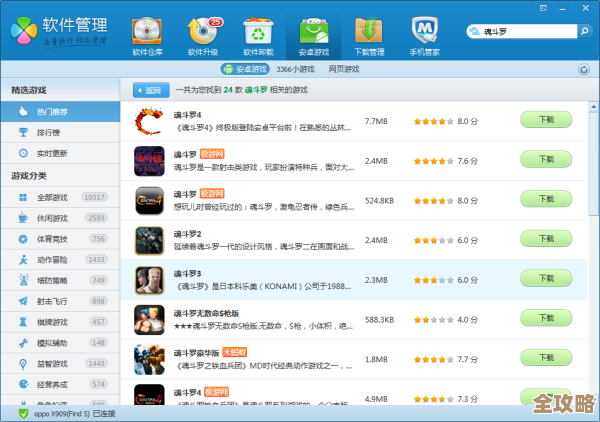
Task: Select 经营养成 category (574)
Action: (x=60, y=384)
